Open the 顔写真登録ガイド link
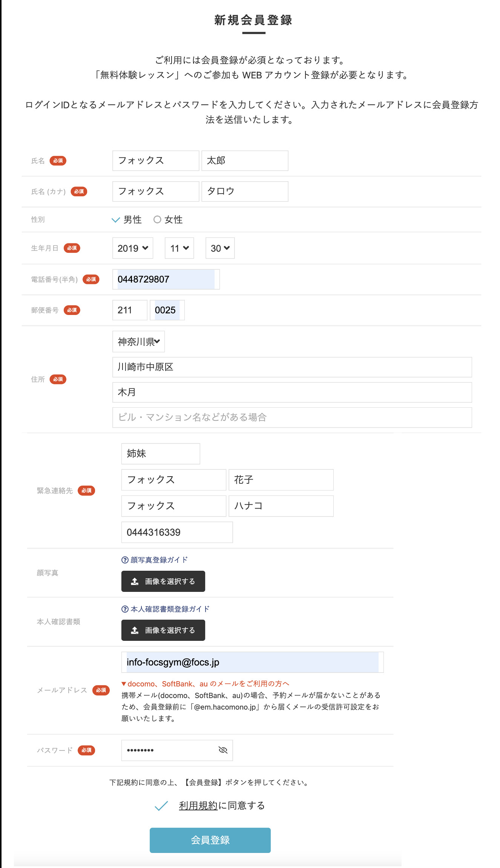500x868 pixels. click(159, 560)
